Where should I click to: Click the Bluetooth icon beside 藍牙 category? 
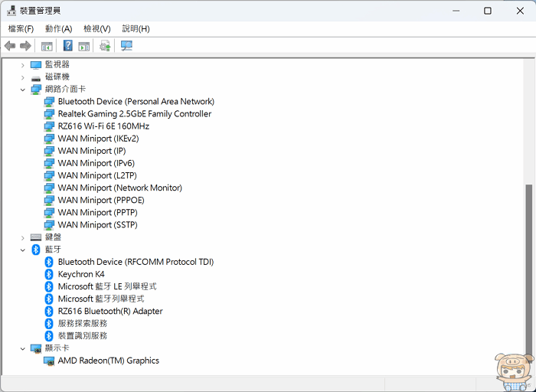coord(36,250)
